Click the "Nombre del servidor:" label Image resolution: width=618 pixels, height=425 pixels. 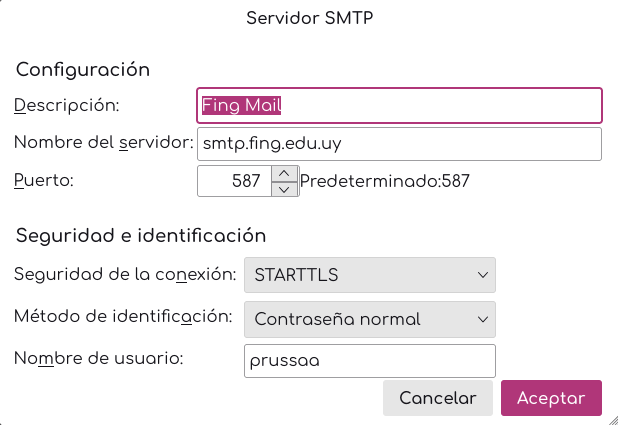coord(103,143)
